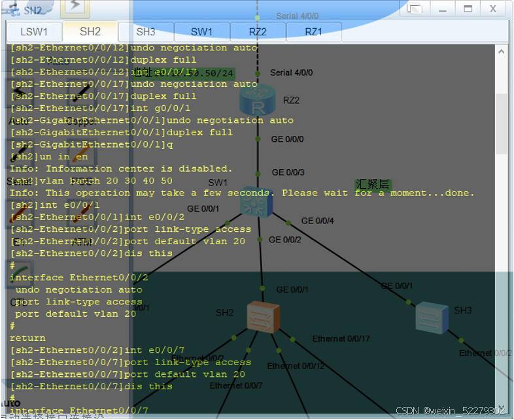514x420 pixels.
Task: Click the terminal scrollbar up arrow
Action: click(x=501, y=52)
